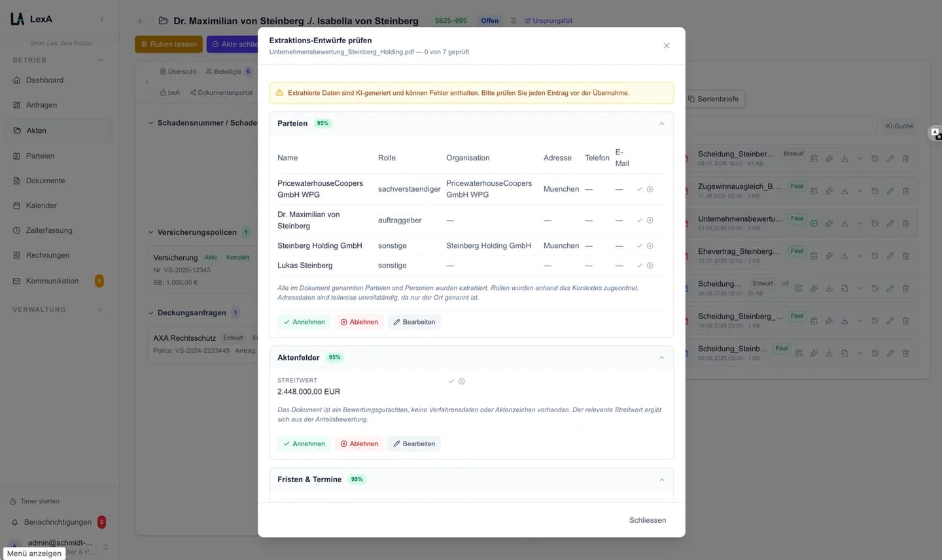The height and width of the screenshot is (560, 942).
Task: Open Kommunikation in the sidebar
Action: 58,281
